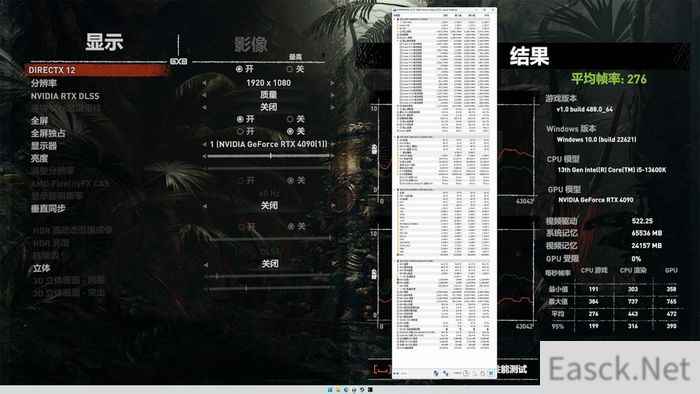Click left arrow beside DLSS 质量 setting
Viewport: 700px width, 394px height.
point(204,95)
